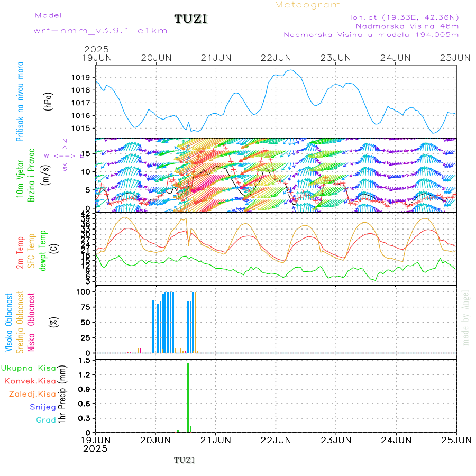Click the "Snijeg" legend entry
The height and width of the screenshot is (476, 476).
[x=43, y=407]
